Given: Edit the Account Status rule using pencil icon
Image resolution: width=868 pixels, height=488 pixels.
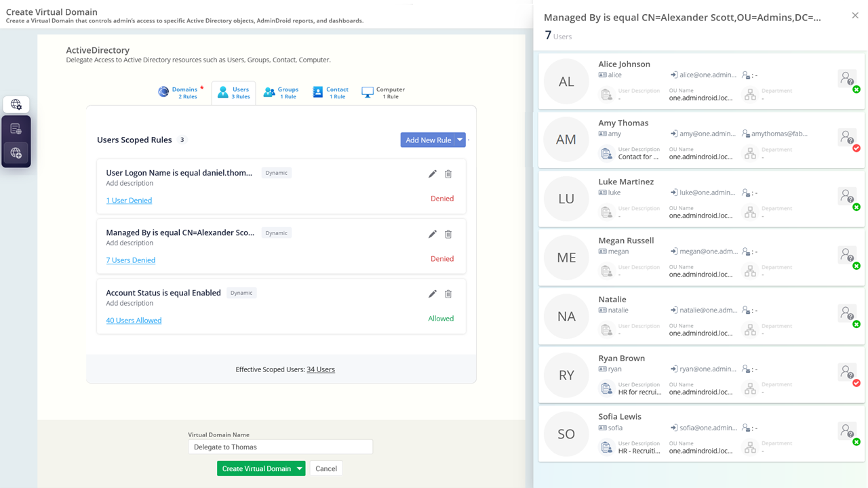Looking at the screenshot, I should click(432, 294).
